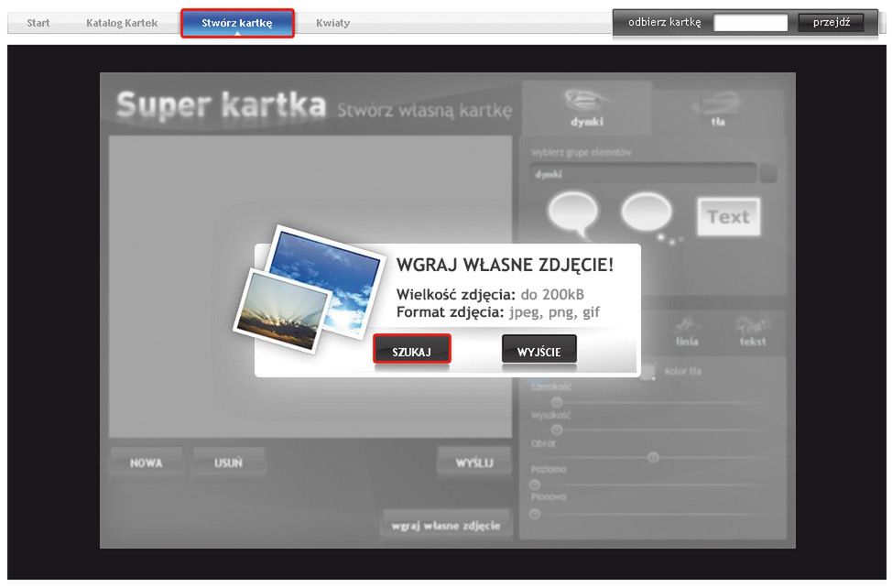Click SZUKAJ to browse for a photo
This screenshot has height=588, width=892.
(412, 349)
